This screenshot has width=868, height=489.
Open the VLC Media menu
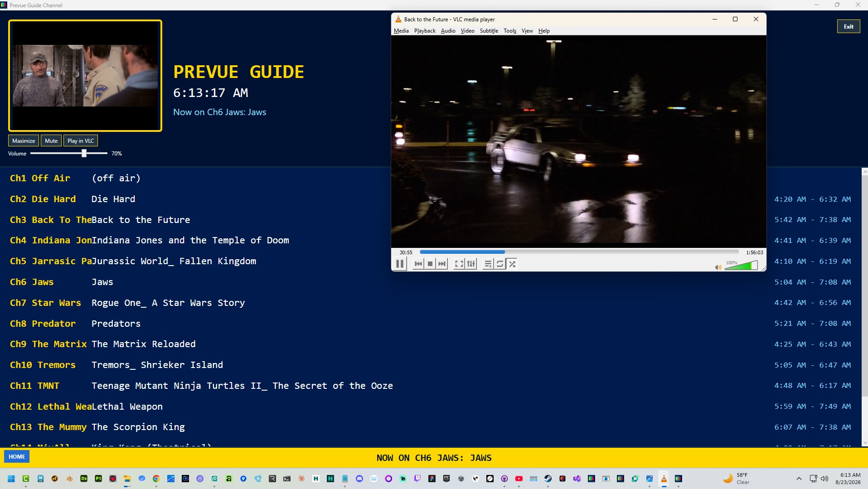point(401,31)
